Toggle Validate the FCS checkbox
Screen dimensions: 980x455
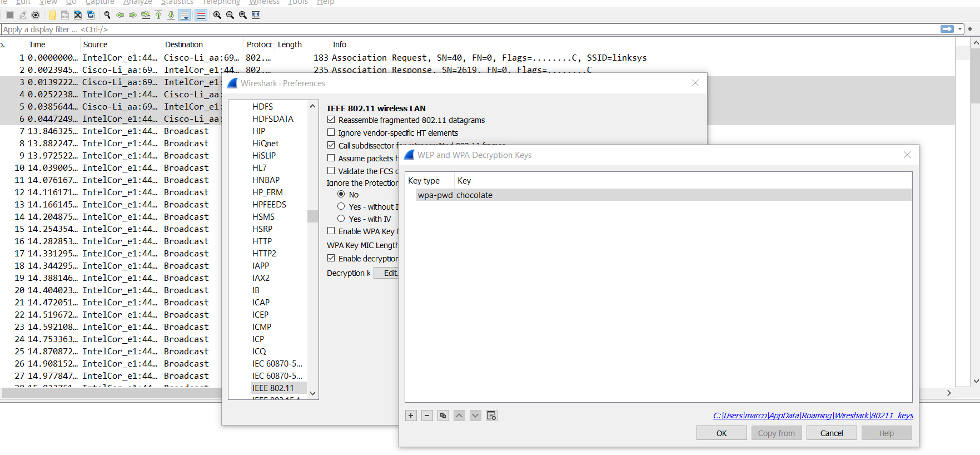(331, 171)
